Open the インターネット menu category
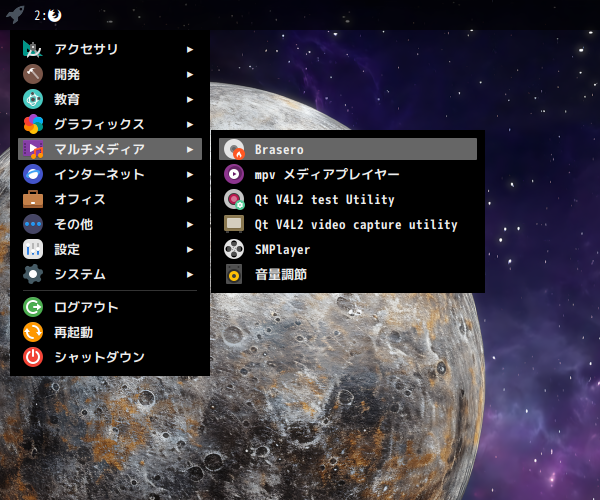The width and height of the screenshot is (600, 500). [110, 174]
